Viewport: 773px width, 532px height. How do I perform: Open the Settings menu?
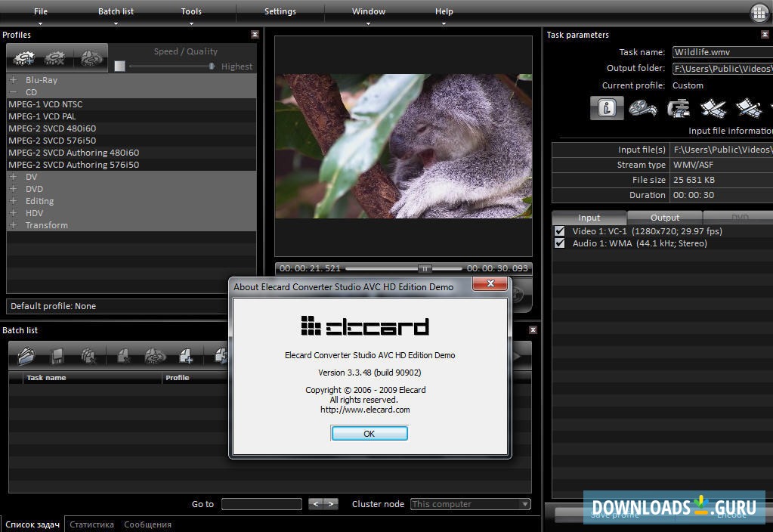(x=280, y=11)
